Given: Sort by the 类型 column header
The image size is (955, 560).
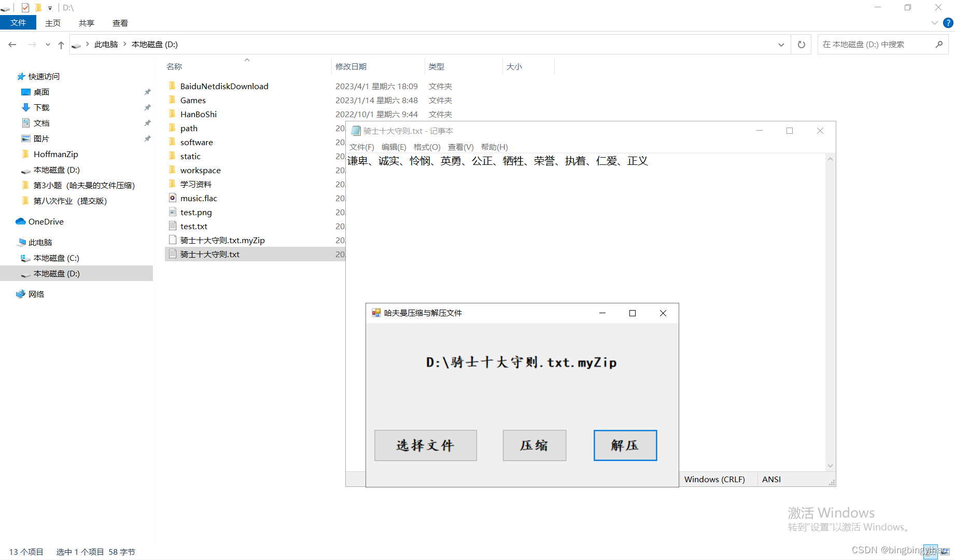Looking at the screenshot, I should point(437,66).
